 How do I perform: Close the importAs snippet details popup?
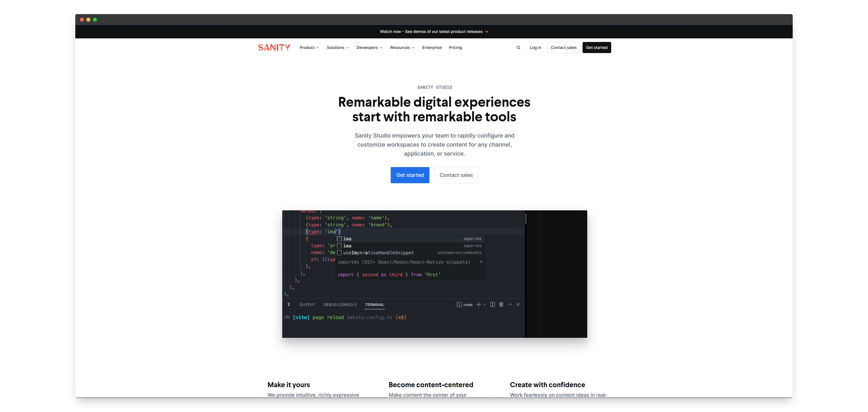(x=481, y=262)
